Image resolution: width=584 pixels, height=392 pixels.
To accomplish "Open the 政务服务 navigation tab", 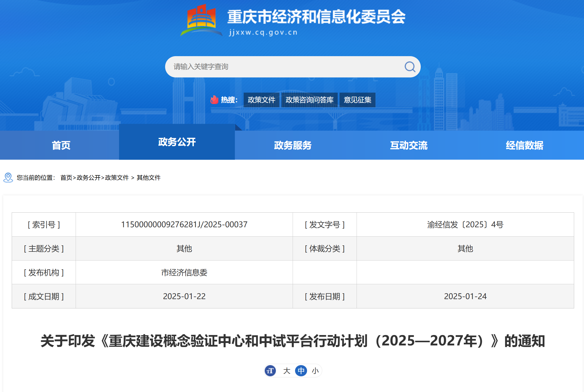I will coord(293,145).
